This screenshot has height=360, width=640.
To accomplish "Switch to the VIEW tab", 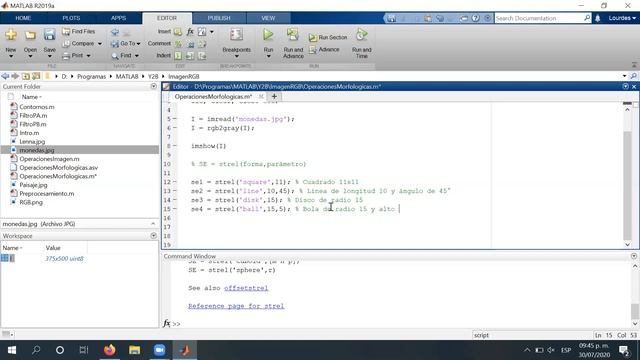I will (x=268, y=18).
